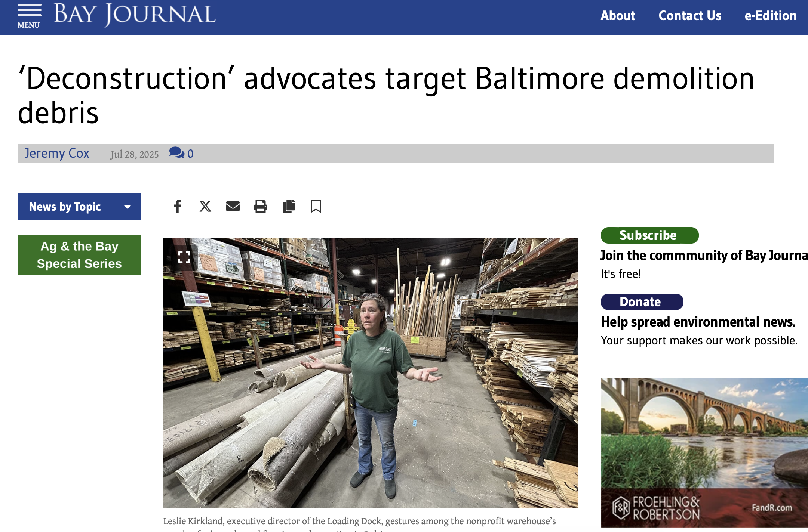
Task: Copy the article link icon
Action: 289,206
